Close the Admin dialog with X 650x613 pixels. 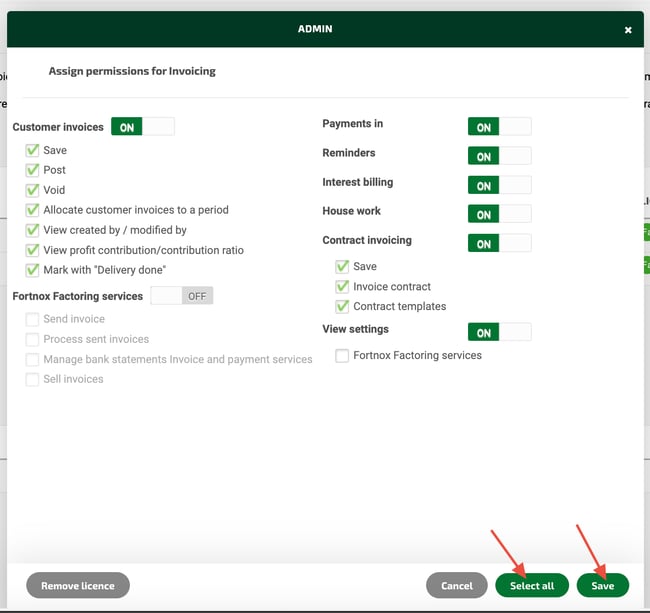pos(628,30)
